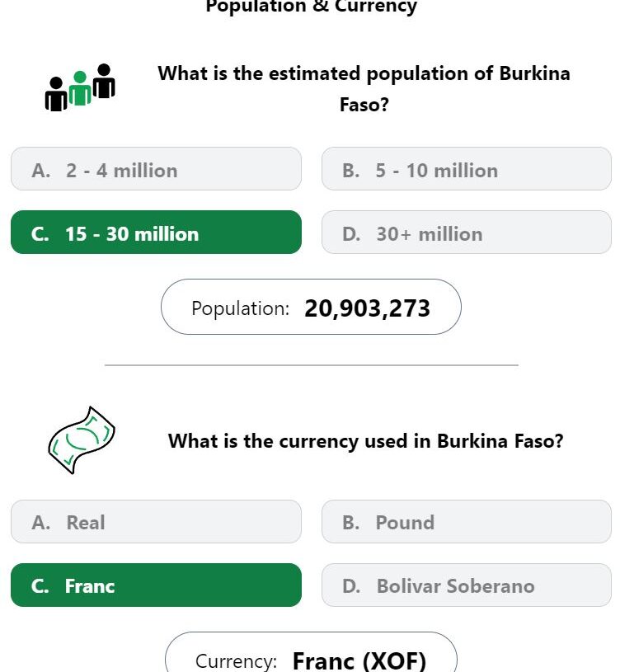Click the three-people population icon
Image resolution: width=620 pixels, height=672 pixels.
pos(80,87)
